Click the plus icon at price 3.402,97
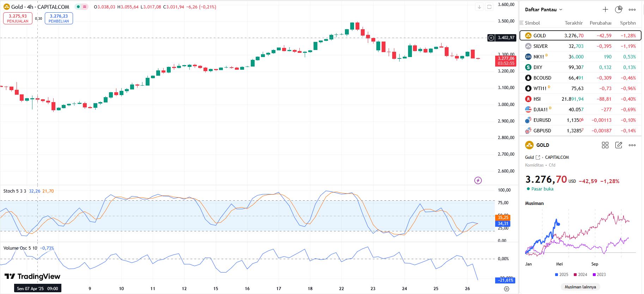 [491, 38]
